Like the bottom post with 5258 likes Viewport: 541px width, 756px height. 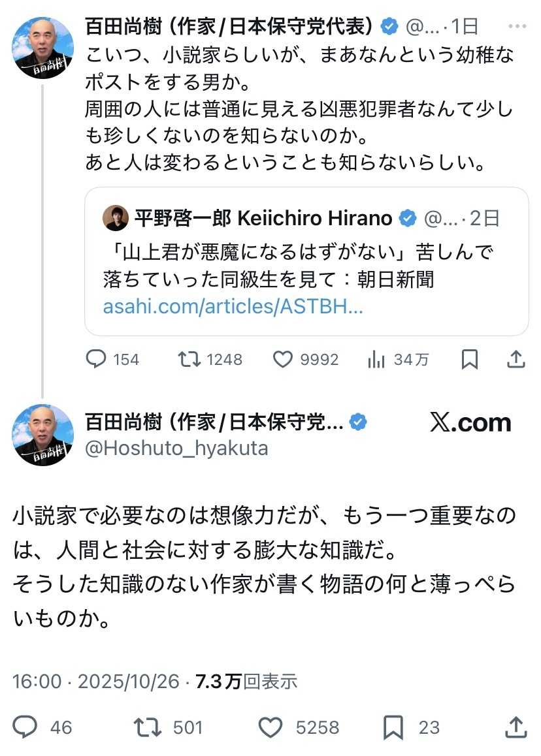[x=270, y=727]
